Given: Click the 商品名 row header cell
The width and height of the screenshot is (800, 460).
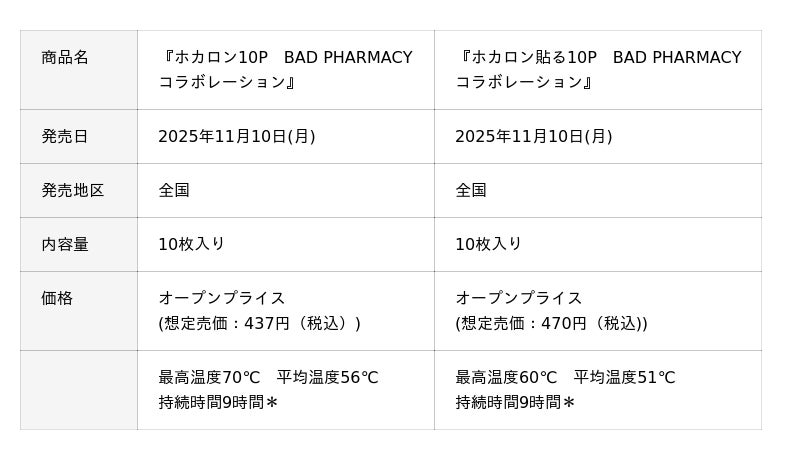Looking at the screenshot, I should [65, 58].
